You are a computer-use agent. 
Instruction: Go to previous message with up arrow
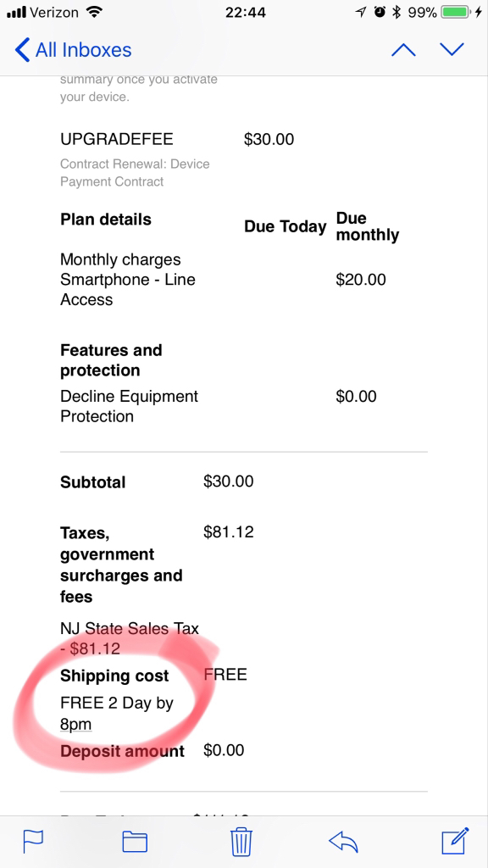tap(403, 50)
